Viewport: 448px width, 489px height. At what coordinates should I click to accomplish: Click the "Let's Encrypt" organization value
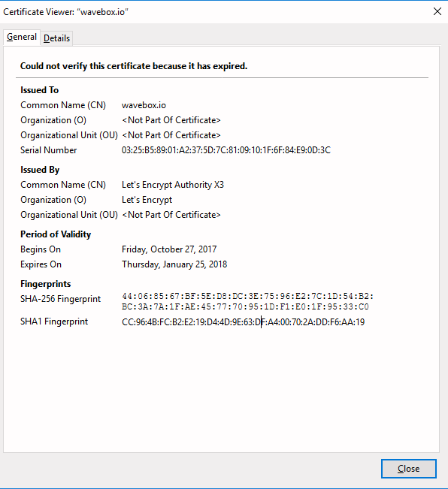point(147,200)
